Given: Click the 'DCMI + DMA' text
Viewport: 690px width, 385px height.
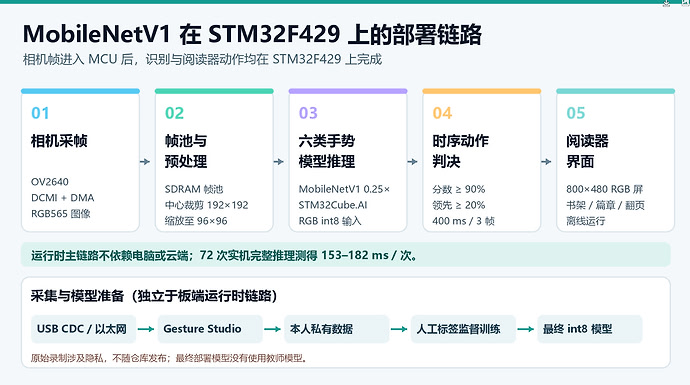Looking at the screenshot, I should (x=62, y=198).
